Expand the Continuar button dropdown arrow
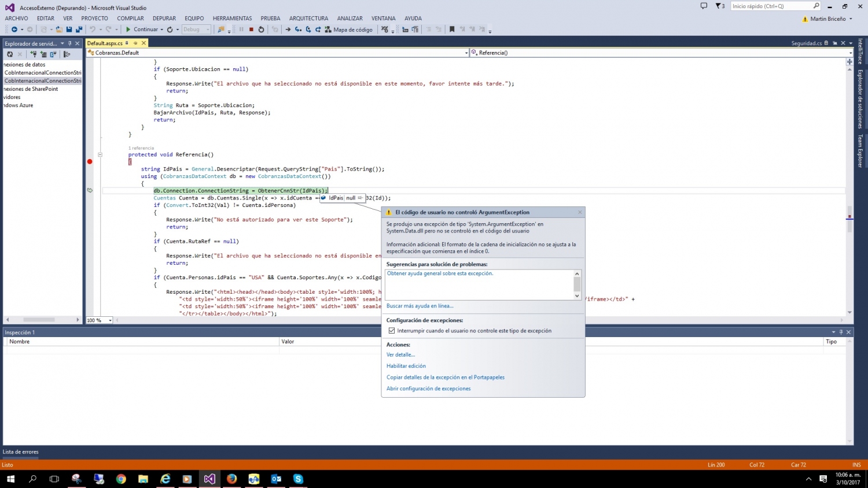 pyautogui.click(x=162, y=29)
